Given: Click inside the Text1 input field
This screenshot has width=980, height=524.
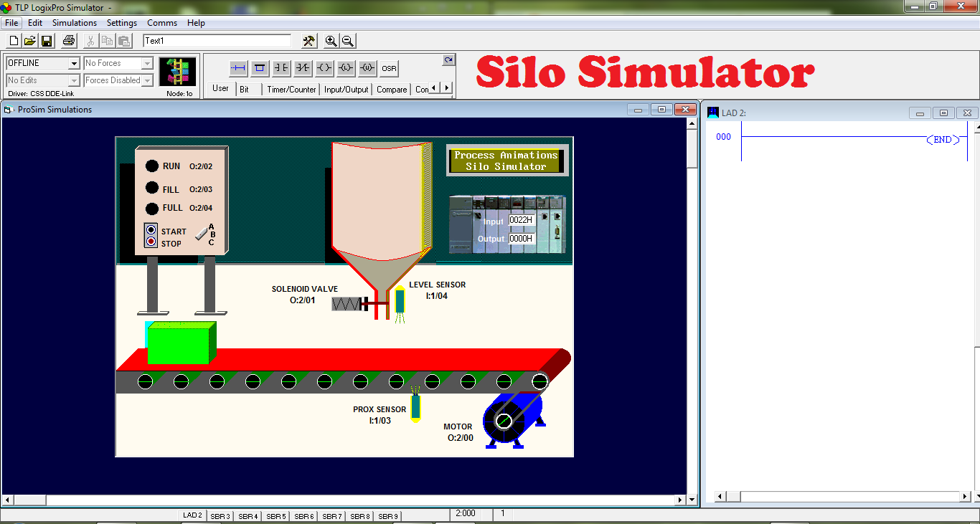Looking at the screenshot, I should [x=215, y=41].
